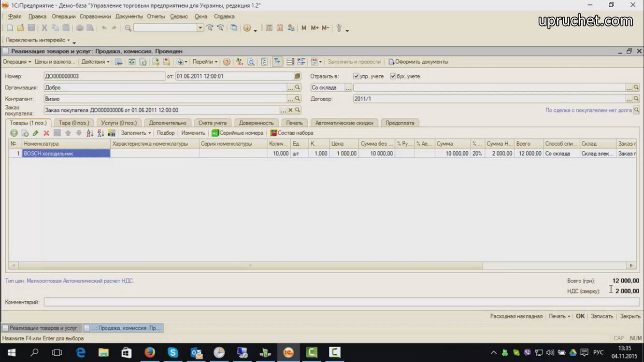Open the Организация magnifier lookup icon
This screenshot has height=362, width=644.
[298, 87]
